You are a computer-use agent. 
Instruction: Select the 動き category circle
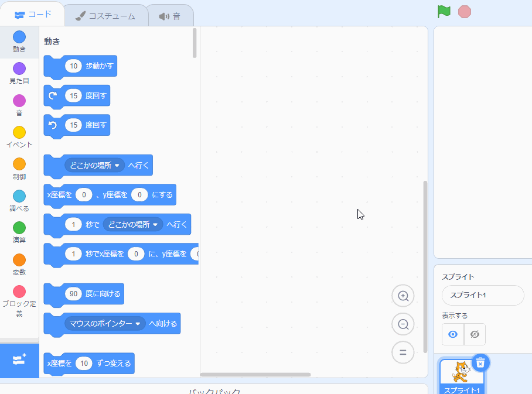(x=19, y=37)
